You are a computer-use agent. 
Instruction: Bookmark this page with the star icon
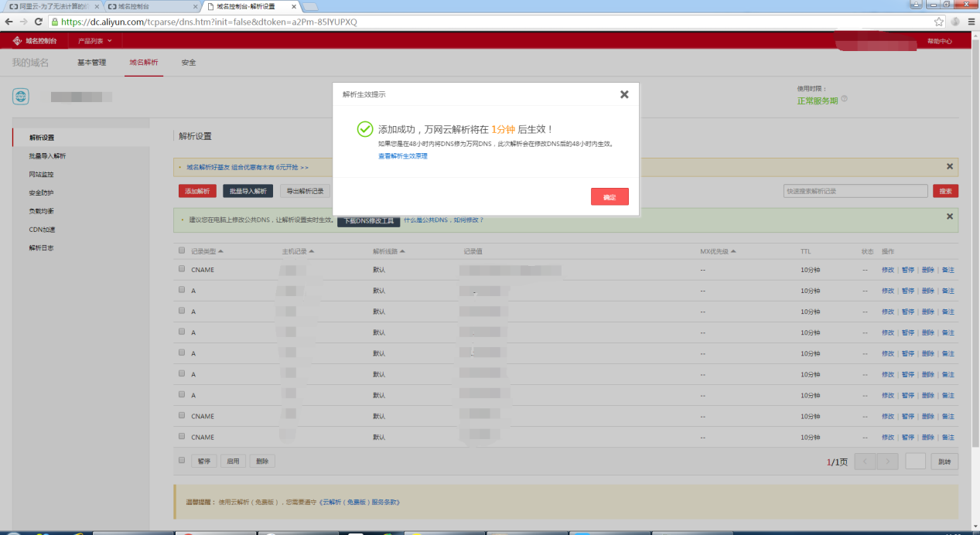939,22
